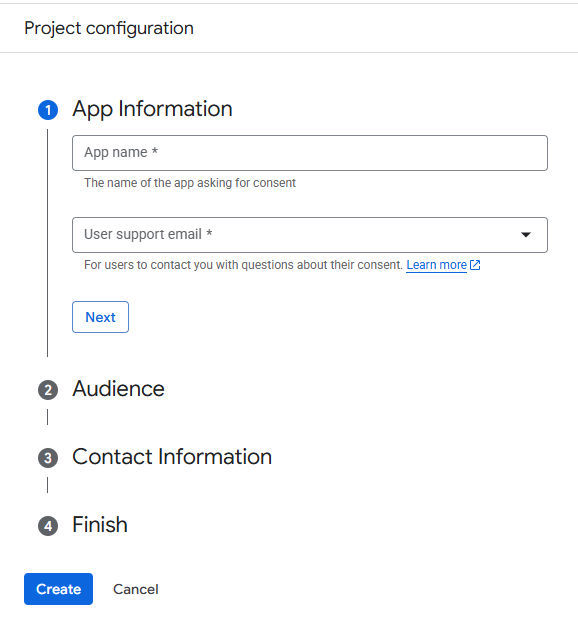Click the connector line below Audience step
The height and width of the screenshot is (639, 578).
pyautogui.click(x=48, y=417)
